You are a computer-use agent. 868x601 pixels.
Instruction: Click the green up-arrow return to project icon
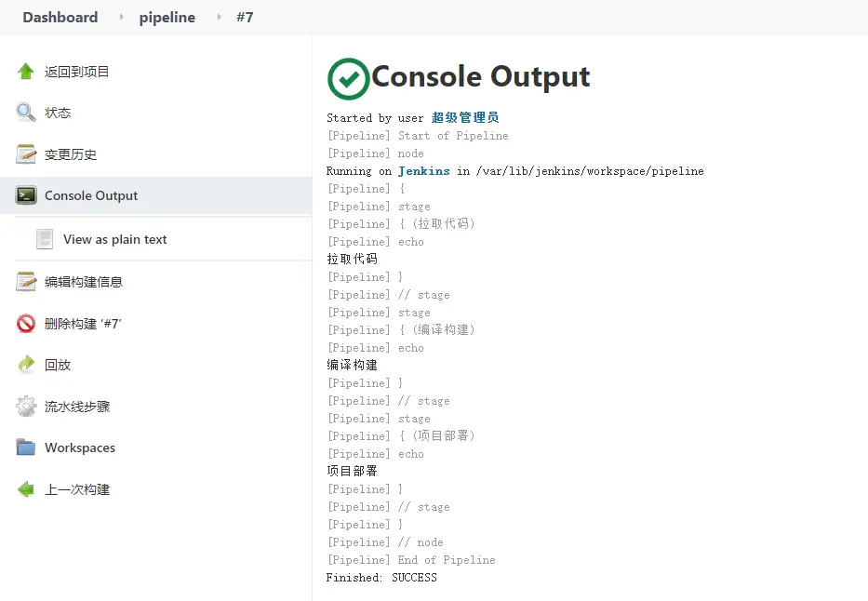point(26,72)
